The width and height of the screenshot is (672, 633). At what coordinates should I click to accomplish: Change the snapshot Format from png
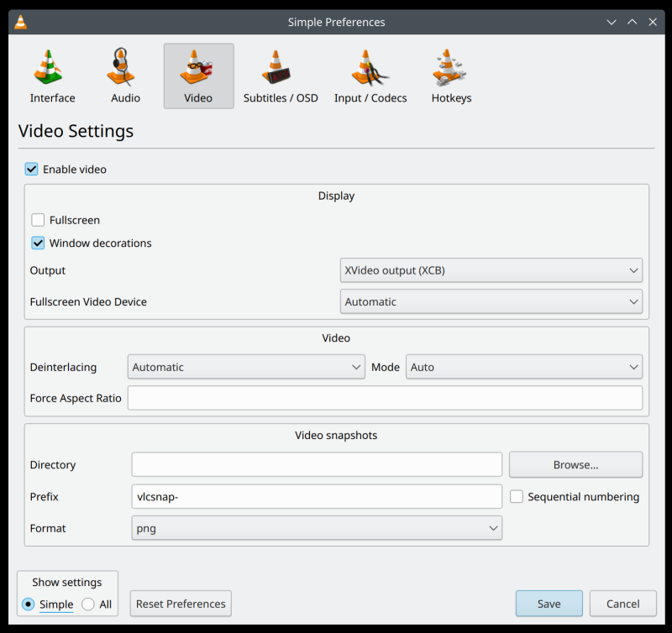317,528
